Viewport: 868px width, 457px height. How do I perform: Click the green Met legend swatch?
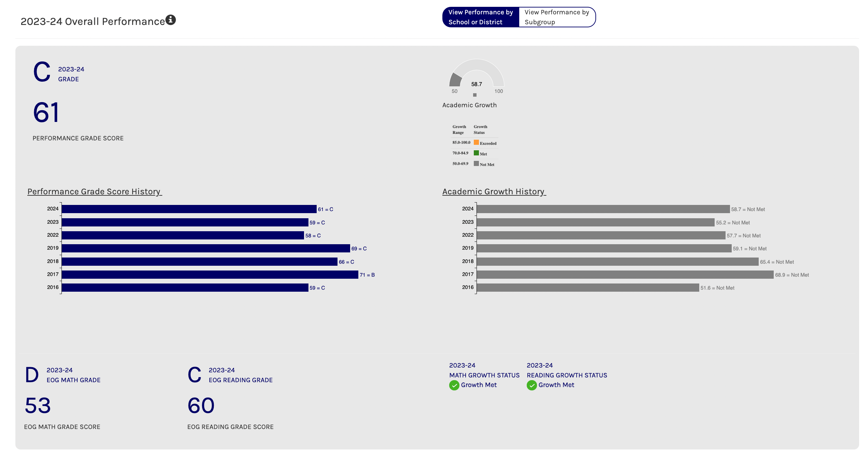(476, 153)
